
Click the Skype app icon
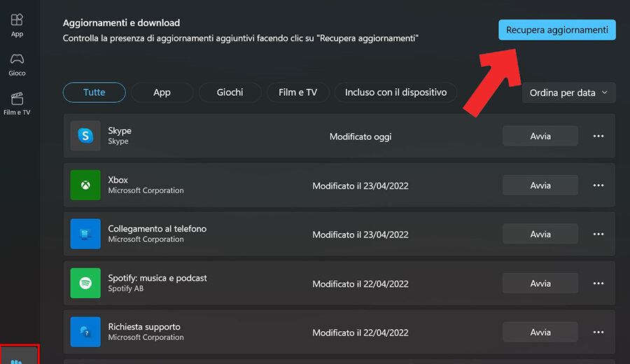(x=85, y=136)
